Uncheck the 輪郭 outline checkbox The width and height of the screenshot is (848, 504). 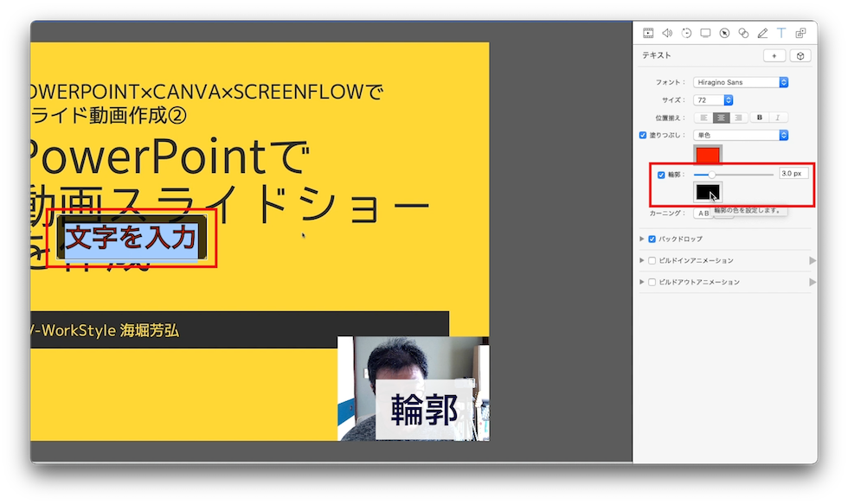coord(660,175)
